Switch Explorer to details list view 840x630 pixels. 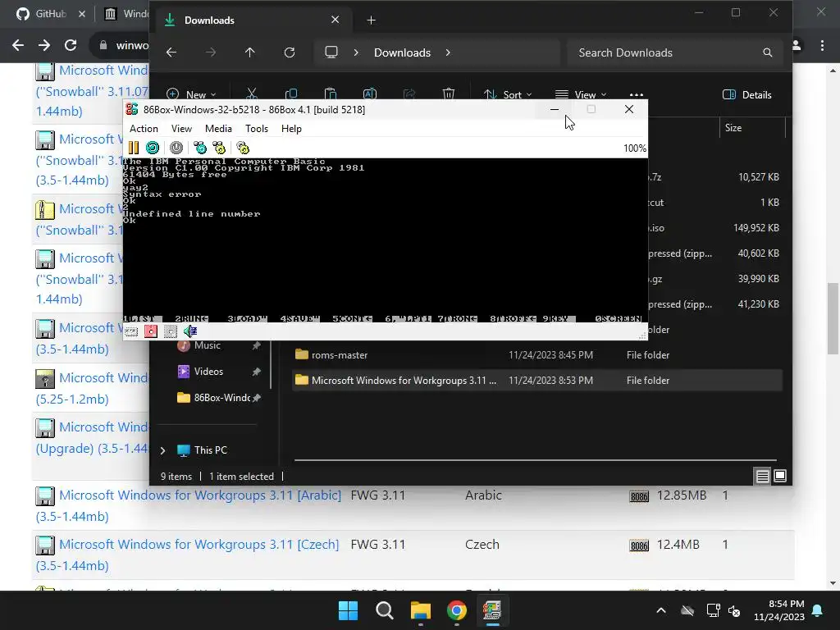[762, 476]
